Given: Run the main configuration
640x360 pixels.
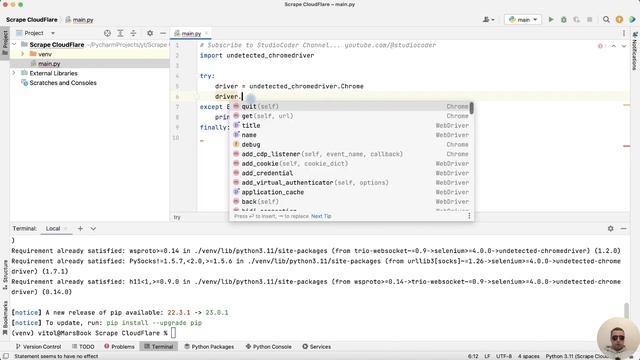Looking at the screenshot, I should tap(551, 20).
